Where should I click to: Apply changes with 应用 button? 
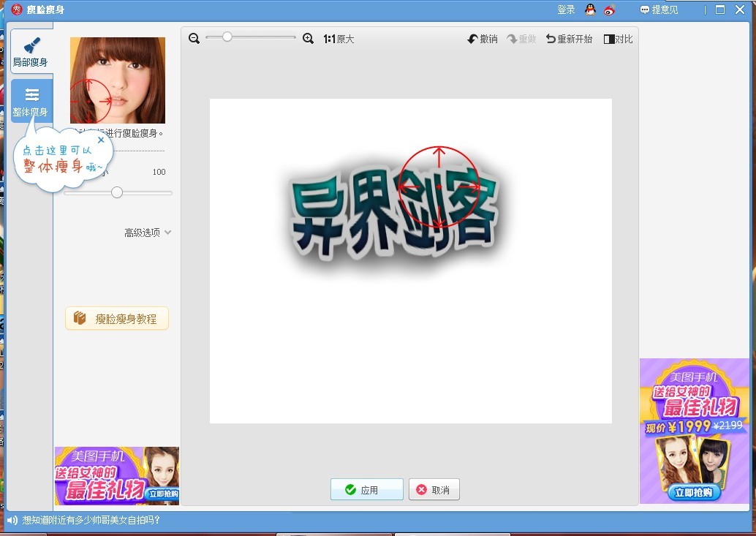[x=367, y=490]
